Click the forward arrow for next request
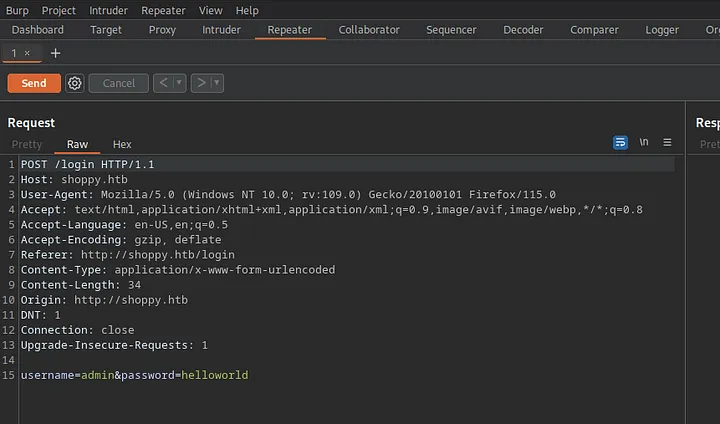The image size is (720, 424). click(201, 83)
